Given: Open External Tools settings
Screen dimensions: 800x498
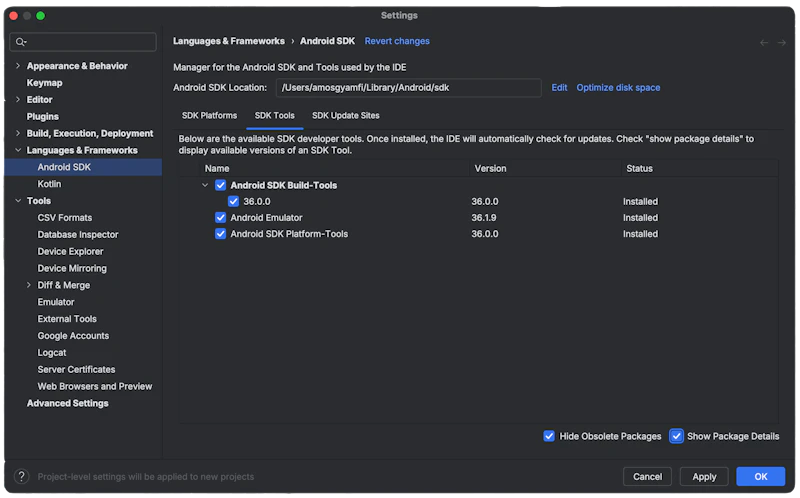Looking at the screenshot, I should pos(67,319).
